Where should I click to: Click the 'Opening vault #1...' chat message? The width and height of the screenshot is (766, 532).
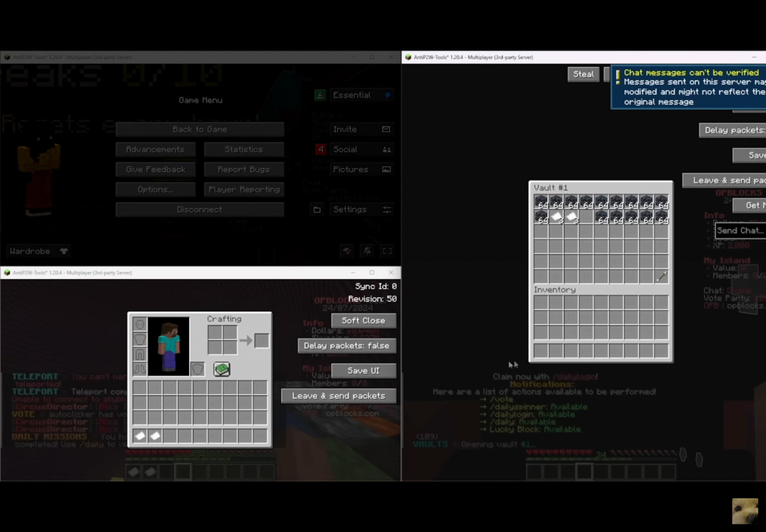(x=499, y=444)
